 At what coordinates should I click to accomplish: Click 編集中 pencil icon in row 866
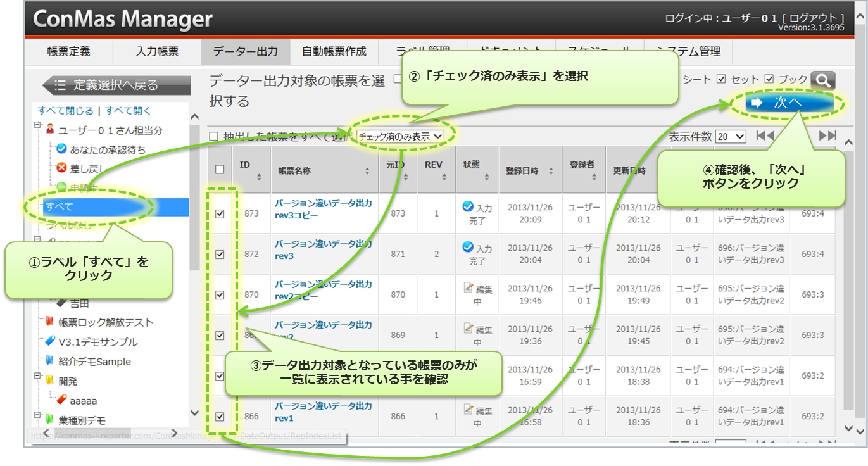click(x=469, y=410)
